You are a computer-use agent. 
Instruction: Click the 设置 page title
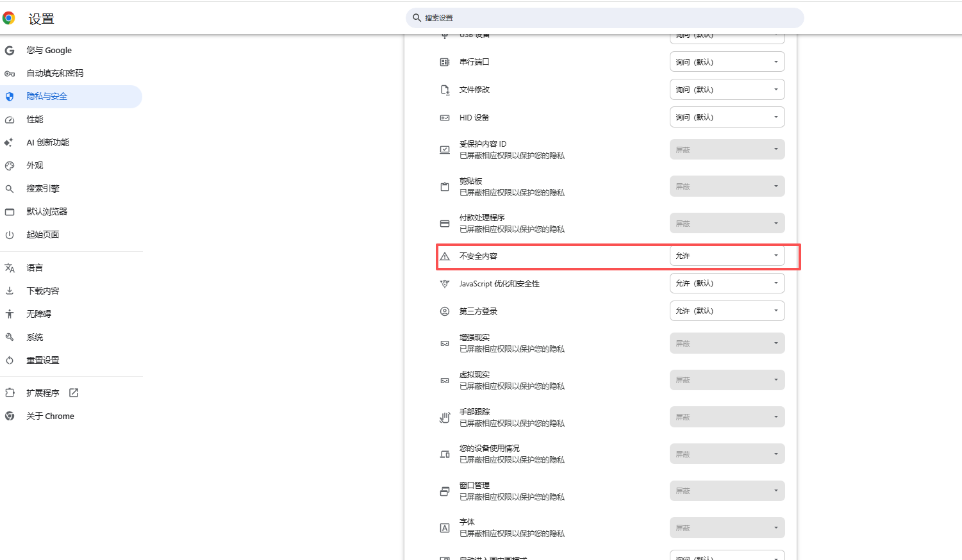[x=41, y=19]
